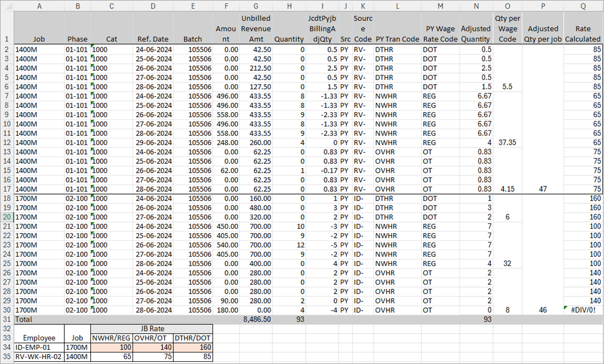
Task: Click the Total Adjusted Quantity 93 cell
Action: 476,319
